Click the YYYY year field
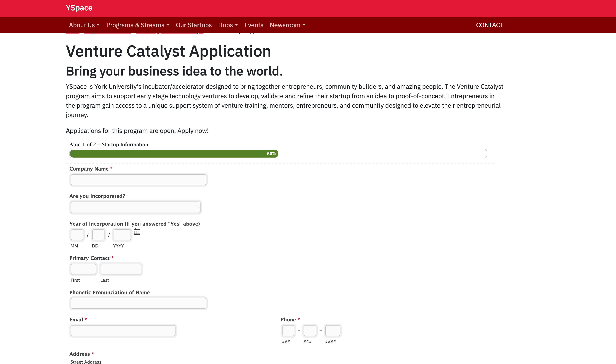Viewport: 616px width, 364px height. pos(122,235)
